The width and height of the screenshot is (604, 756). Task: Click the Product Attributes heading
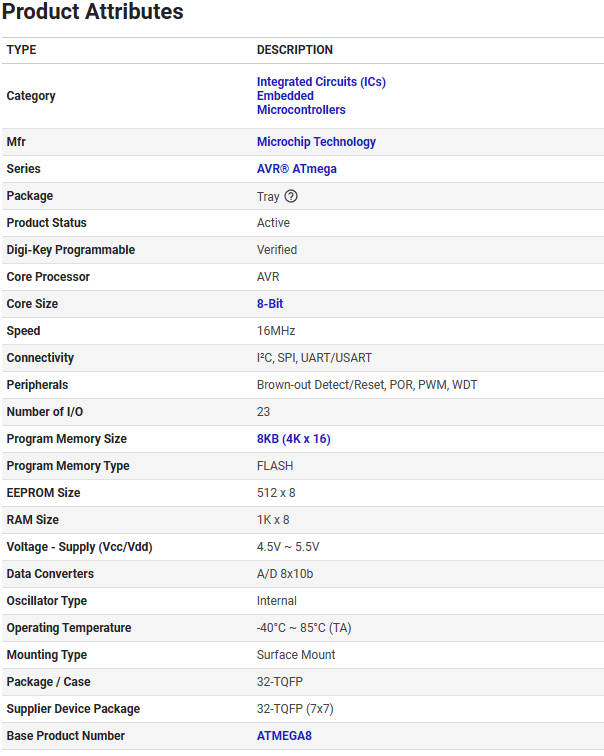pyautogui.click(x=92, y=13)
